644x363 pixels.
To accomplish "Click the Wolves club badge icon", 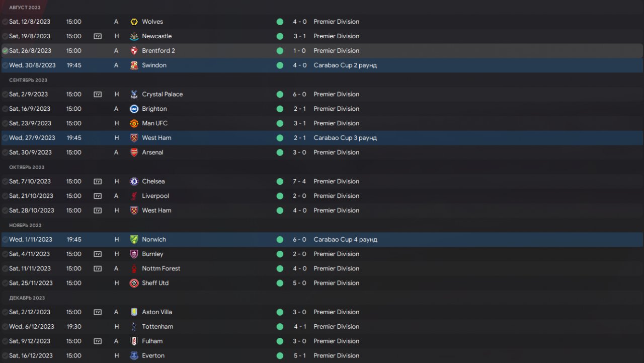I will click(134, 22).
